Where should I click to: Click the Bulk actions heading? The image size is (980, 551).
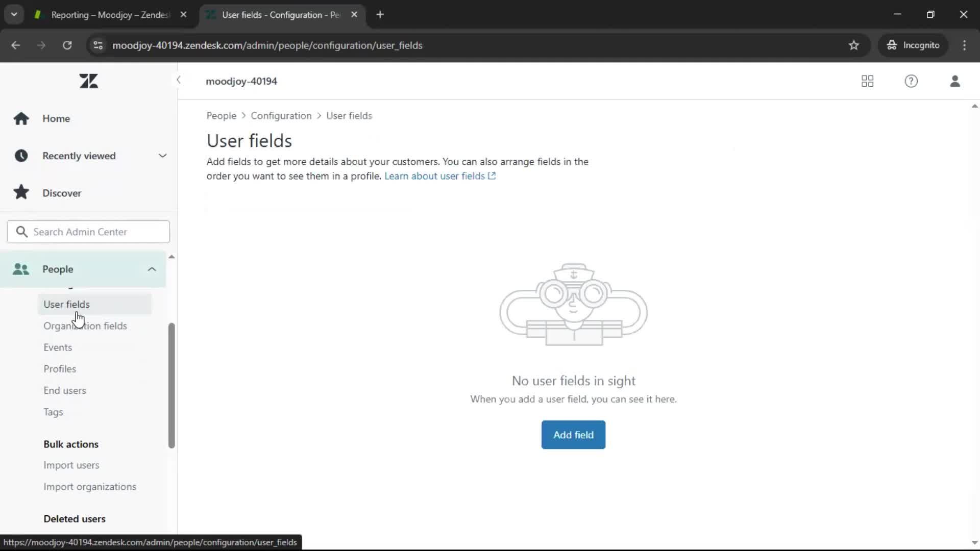click(x=71, y=444)
